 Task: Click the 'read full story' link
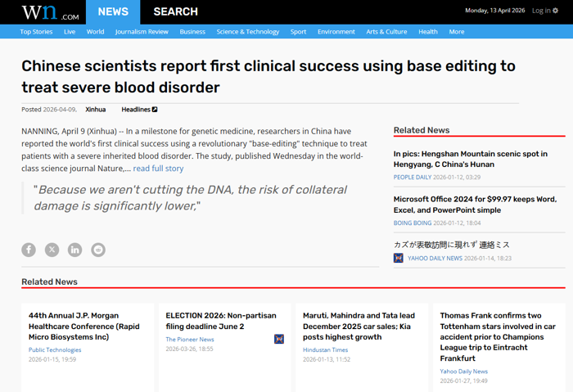click(158, 169)
